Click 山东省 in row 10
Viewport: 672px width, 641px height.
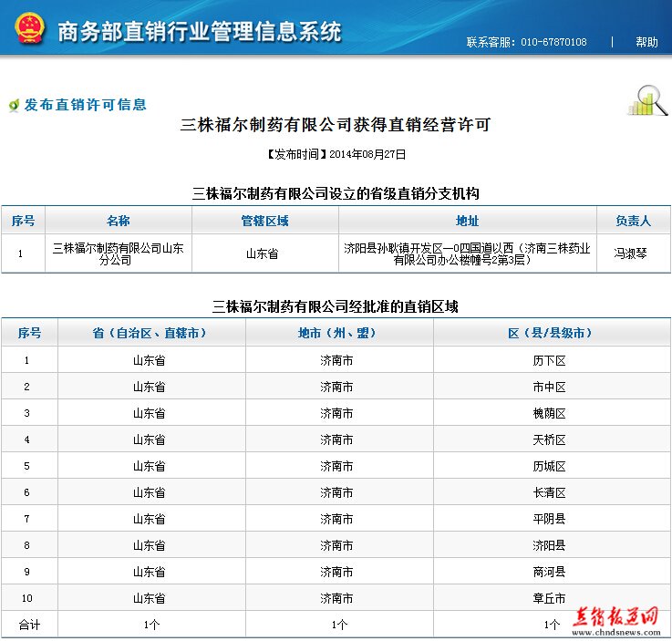click(x=150, y=598)
